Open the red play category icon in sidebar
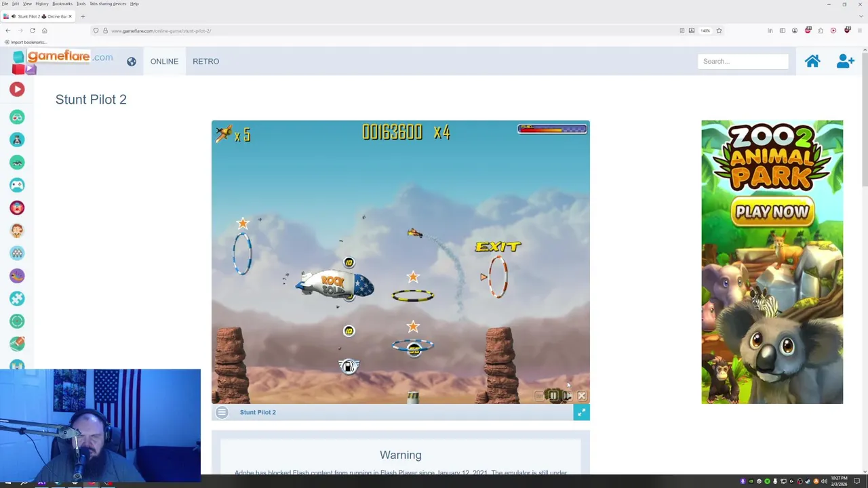 pyautogui.click(x=17, y=89)
